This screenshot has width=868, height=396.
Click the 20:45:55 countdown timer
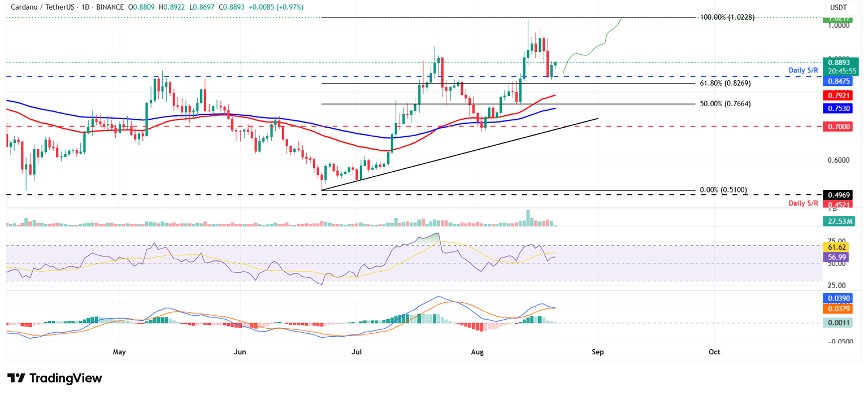(x=841, y=71)
